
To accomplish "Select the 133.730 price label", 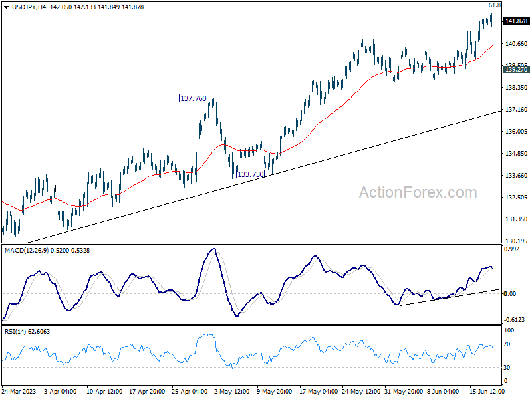I will (x=251, y=174).
